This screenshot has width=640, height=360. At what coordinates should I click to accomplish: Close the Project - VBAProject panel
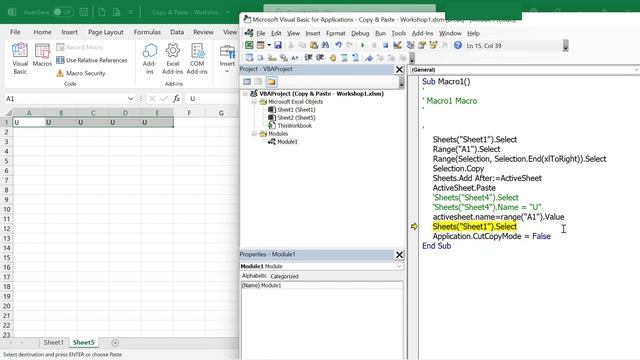tap(399, 69)
